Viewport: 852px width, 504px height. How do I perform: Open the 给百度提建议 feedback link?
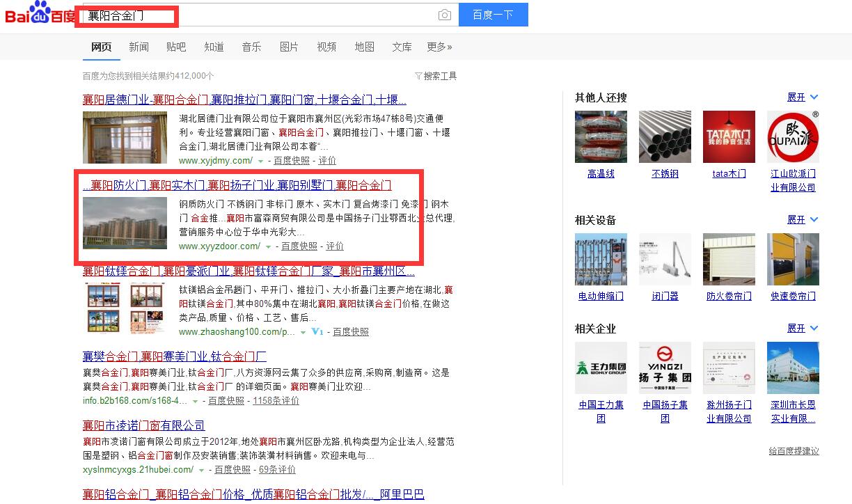coord(794,451)
